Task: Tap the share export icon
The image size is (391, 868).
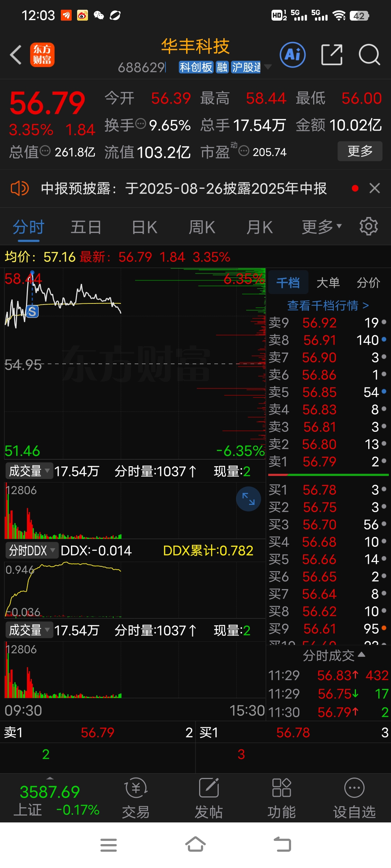Action: (332, 55)
